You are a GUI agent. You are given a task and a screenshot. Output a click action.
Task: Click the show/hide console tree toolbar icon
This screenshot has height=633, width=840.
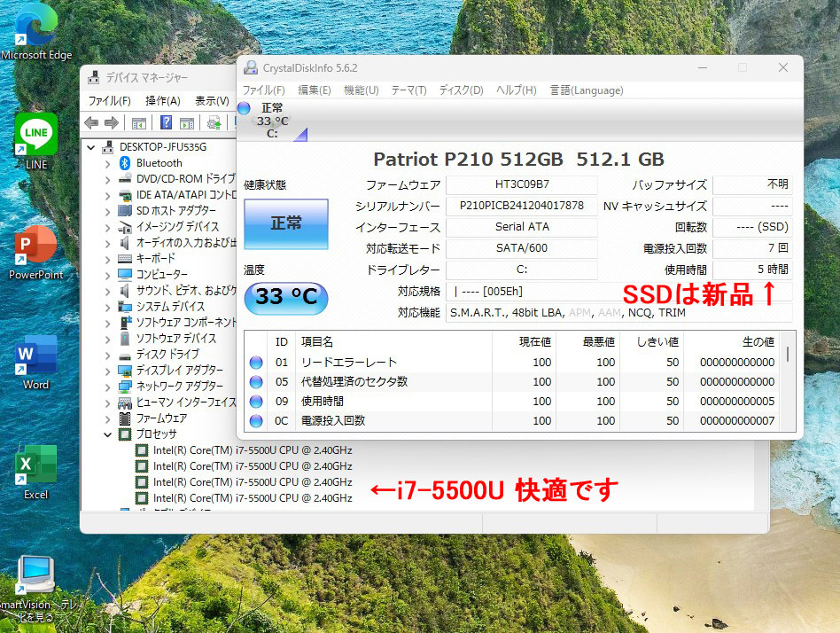[x=139, y=123]
